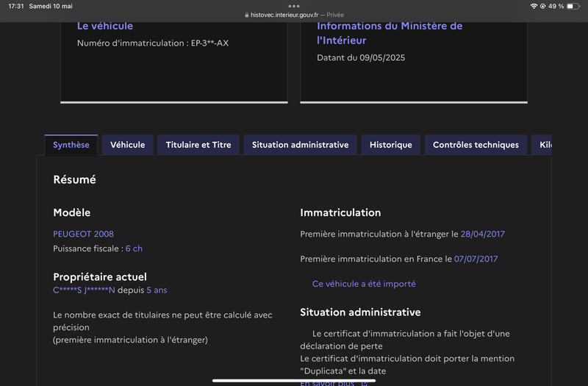The width and height of the screenshot is (588, 386).
Task: Tap the battery icon in status bar
Action: coord(573,6)
